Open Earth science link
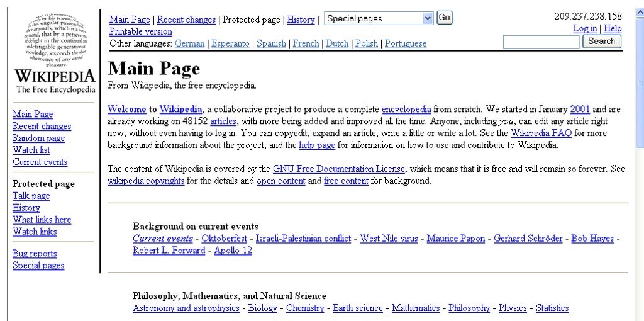 (x=358, y=308)
